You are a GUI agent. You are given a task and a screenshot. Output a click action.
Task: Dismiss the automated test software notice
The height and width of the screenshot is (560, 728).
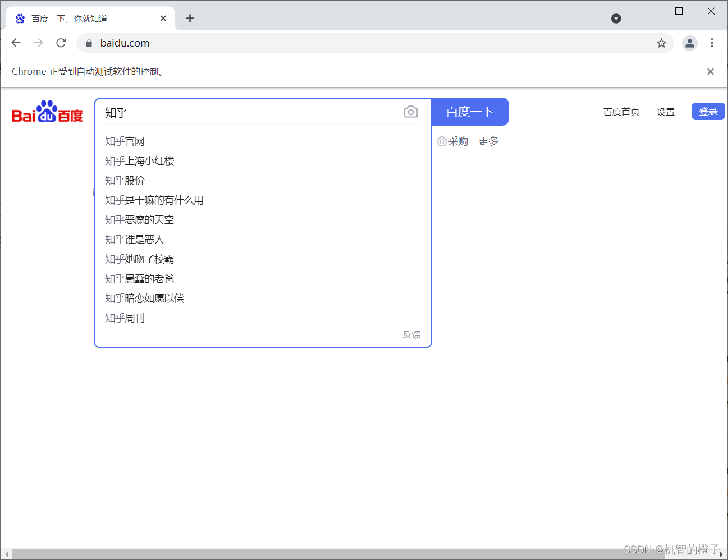(x=711, y=71)
